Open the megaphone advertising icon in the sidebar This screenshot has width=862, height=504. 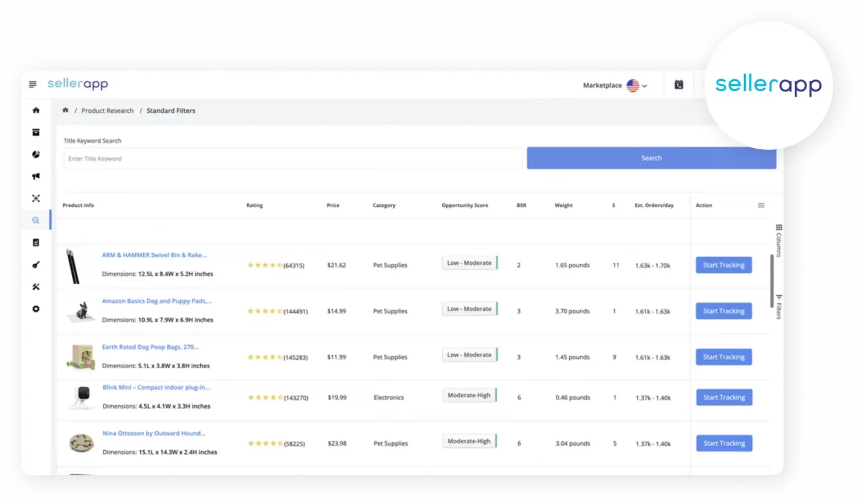click(x=36, y=176)
